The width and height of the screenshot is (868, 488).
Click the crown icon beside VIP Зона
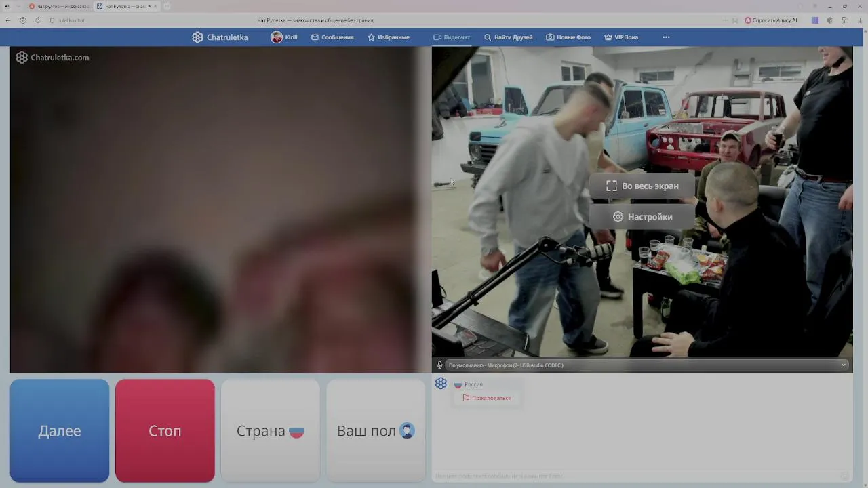(608, 37)
